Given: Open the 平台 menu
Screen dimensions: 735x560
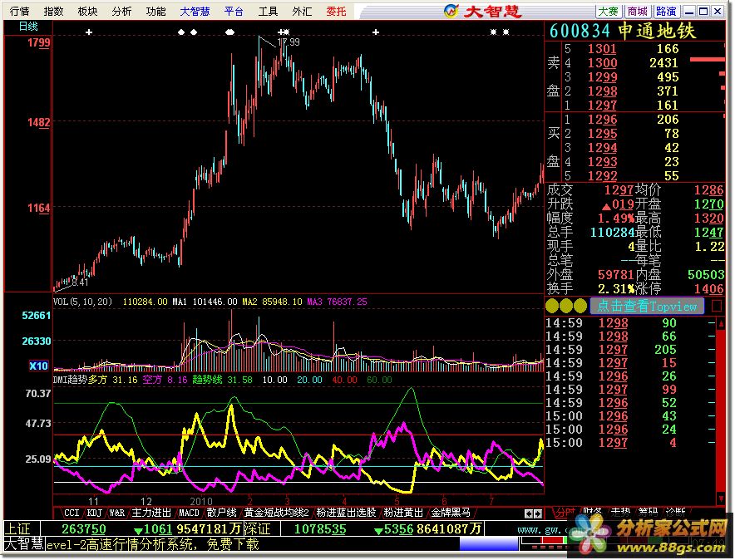Looking at the screenshot, I should [234, 12].
